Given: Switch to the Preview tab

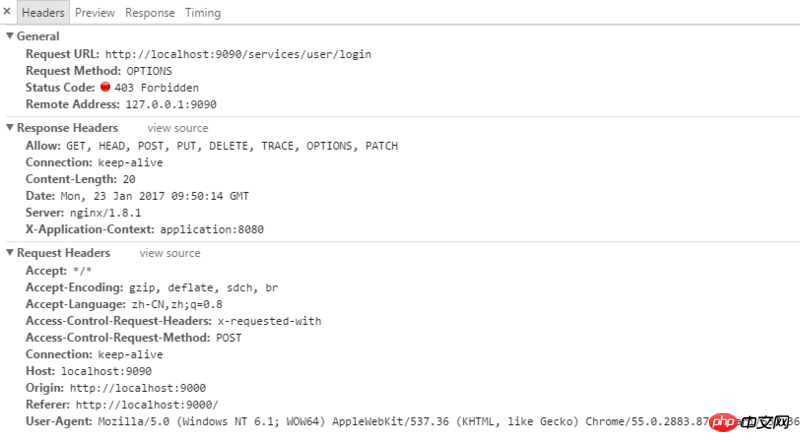Looking at the screenshot, I should (95, 13).
